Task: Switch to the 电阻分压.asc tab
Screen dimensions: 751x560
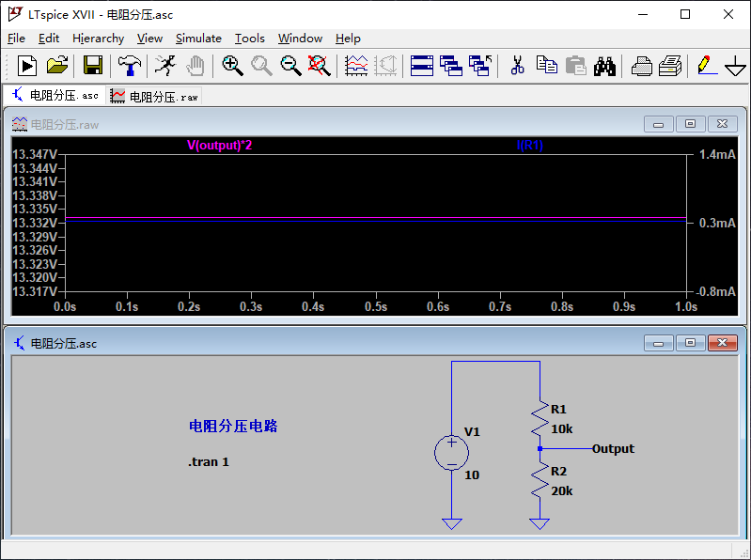Action: click(x=55, y=96)
